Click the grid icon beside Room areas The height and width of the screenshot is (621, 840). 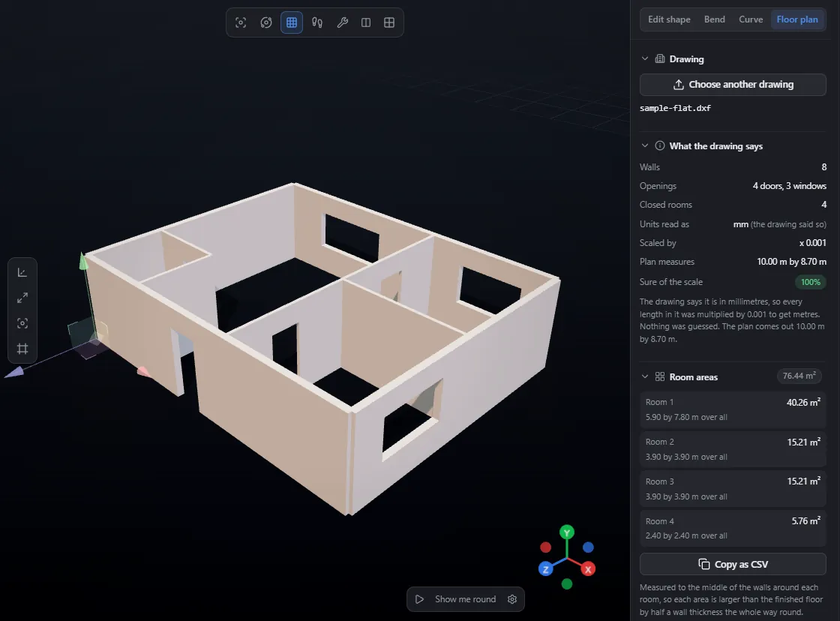click(660, 376)
